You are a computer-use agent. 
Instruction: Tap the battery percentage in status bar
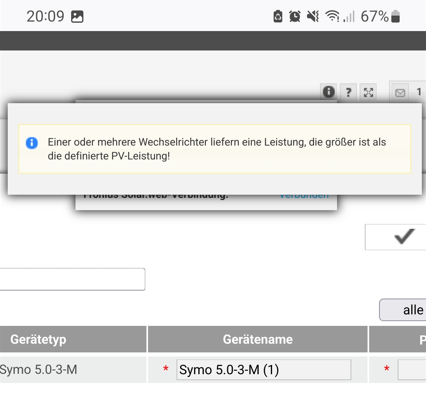(375, 16)
